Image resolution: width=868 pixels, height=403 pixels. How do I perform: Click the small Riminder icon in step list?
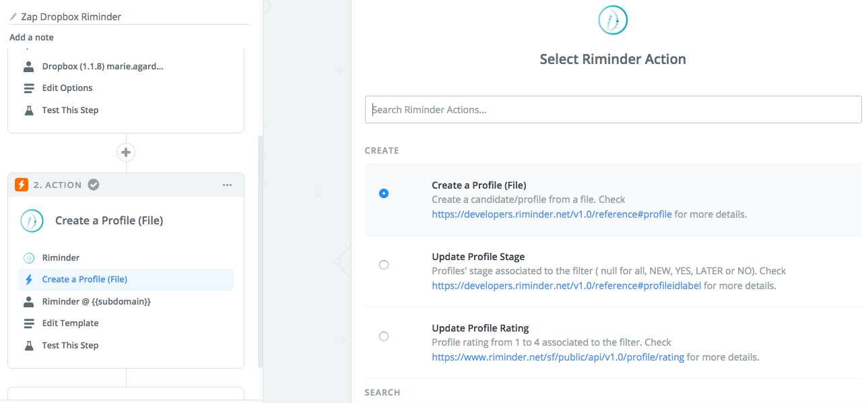[28, 258]
